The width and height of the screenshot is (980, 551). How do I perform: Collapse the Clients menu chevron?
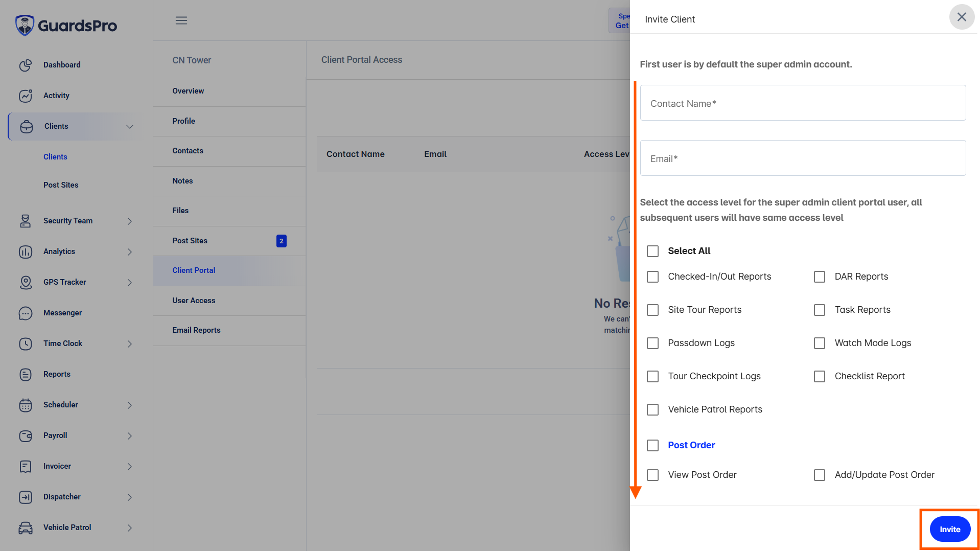(130, 126)
